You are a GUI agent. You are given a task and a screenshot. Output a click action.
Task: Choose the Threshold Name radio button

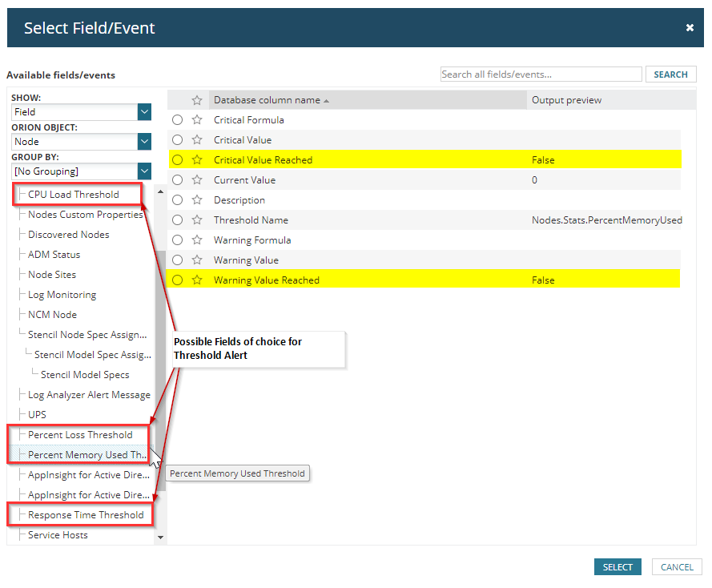pos(178,220)
